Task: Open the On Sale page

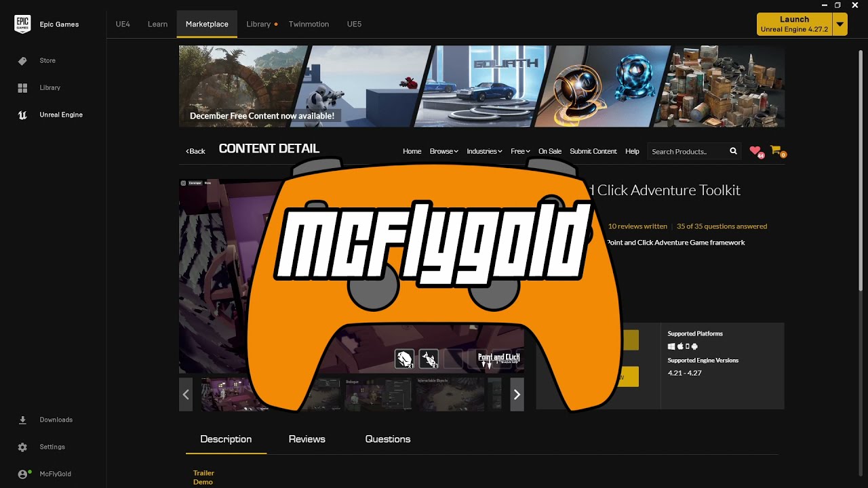Action: click(550, 151)
